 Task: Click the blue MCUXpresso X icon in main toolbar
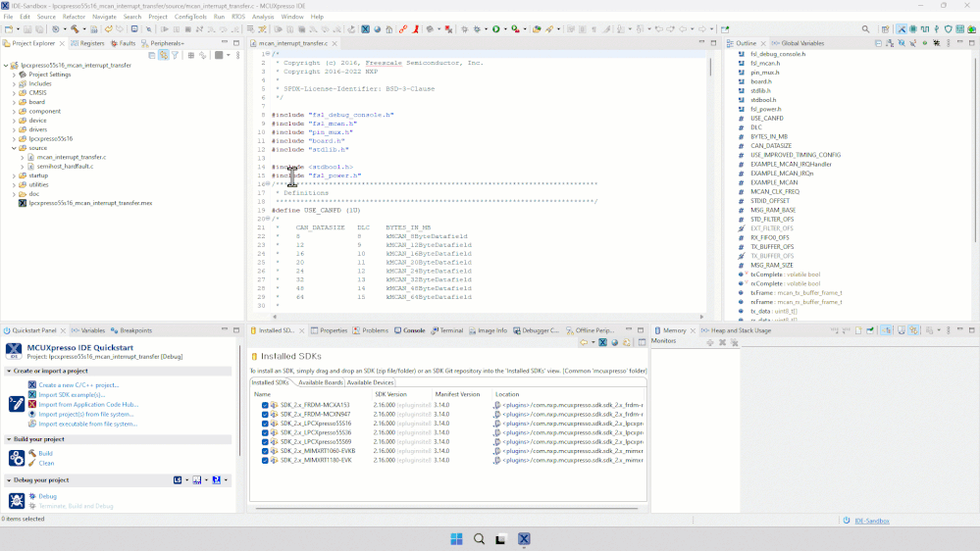click(366, 28)
